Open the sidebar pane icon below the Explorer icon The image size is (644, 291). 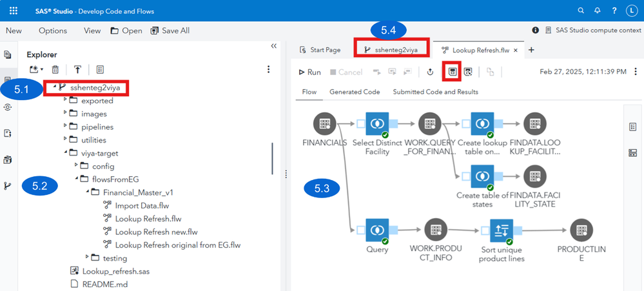pyautogui.click(x=7, y=107)
